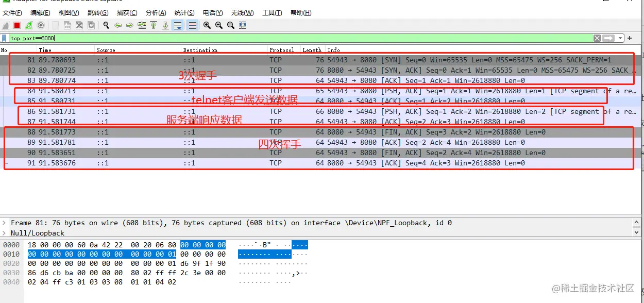Screen dimensions: 644x303
Task: Select packet 81 SYN row
Action: 319,60
